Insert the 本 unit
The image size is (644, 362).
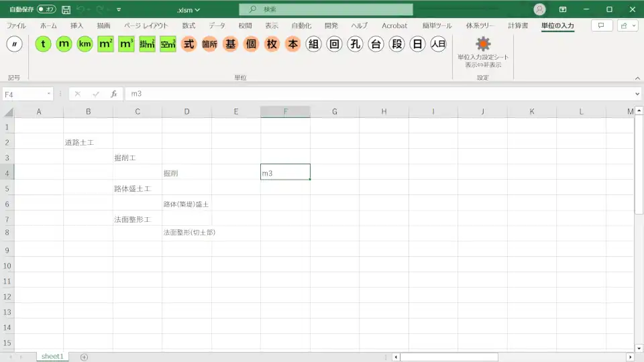click(292, 44)
